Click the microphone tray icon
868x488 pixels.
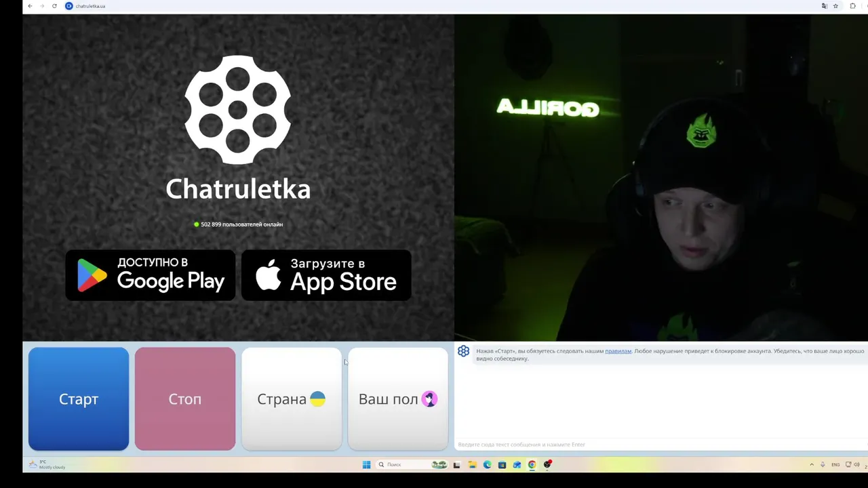[x=823, y=464]
